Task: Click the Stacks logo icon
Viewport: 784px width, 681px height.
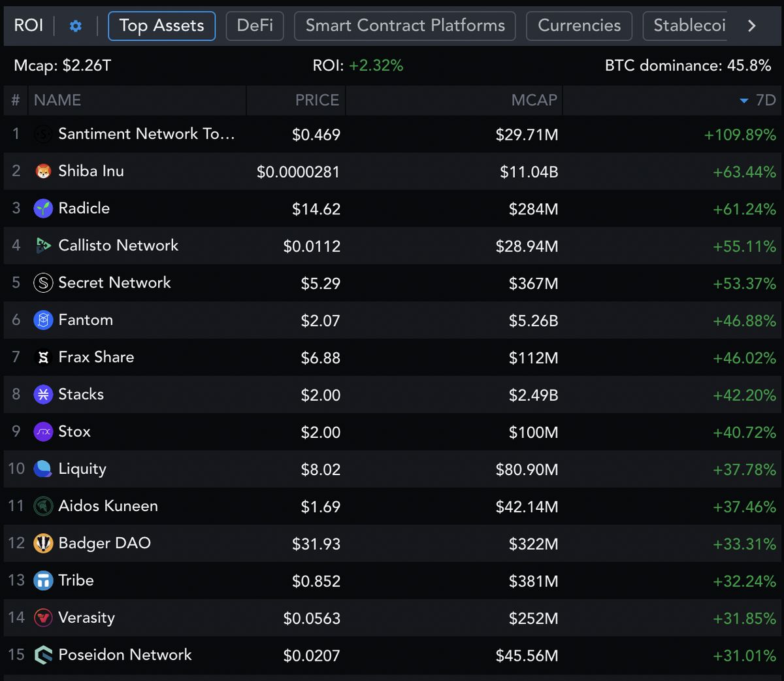Action: click(x=43, y=395)
